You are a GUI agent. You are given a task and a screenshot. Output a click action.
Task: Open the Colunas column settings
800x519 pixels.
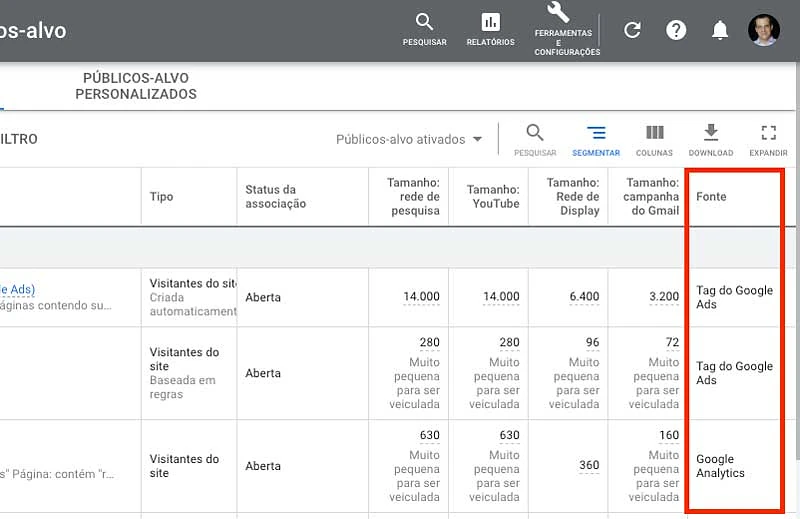(654, 140)
